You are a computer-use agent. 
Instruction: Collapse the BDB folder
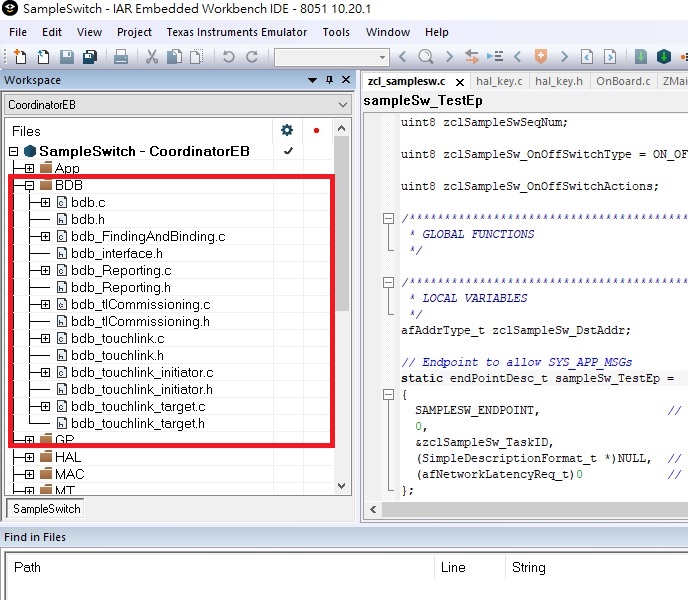[x=29, y=186]
